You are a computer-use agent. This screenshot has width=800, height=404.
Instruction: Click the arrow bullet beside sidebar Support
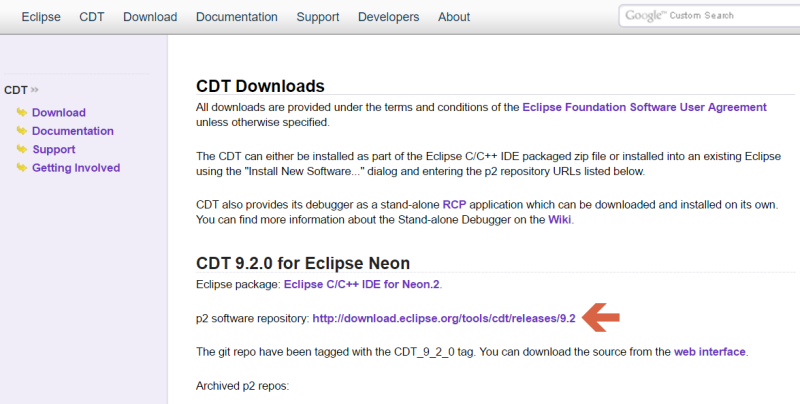point(21,148)
